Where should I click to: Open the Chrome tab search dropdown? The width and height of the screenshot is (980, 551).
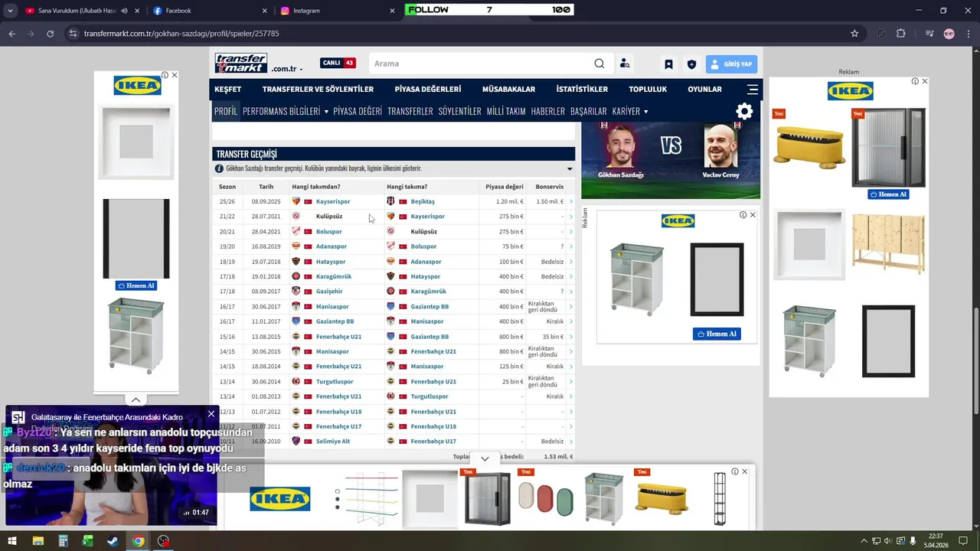11,11
